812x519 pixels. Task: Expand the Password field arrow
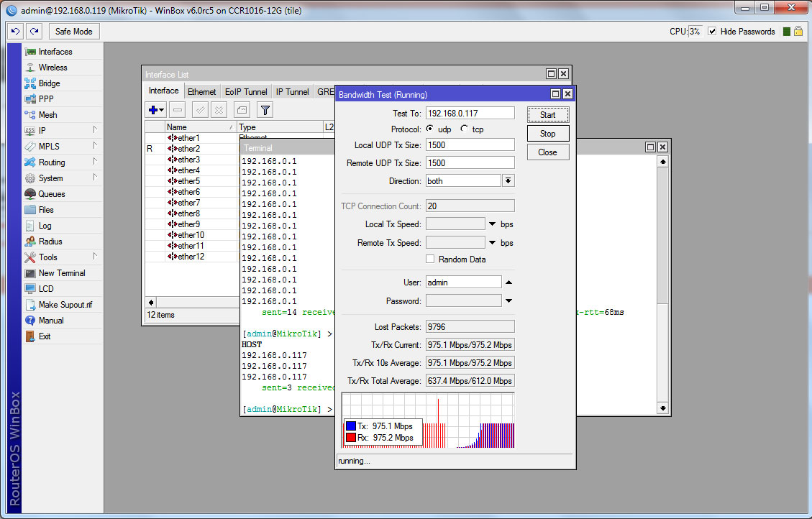(508, 300)
